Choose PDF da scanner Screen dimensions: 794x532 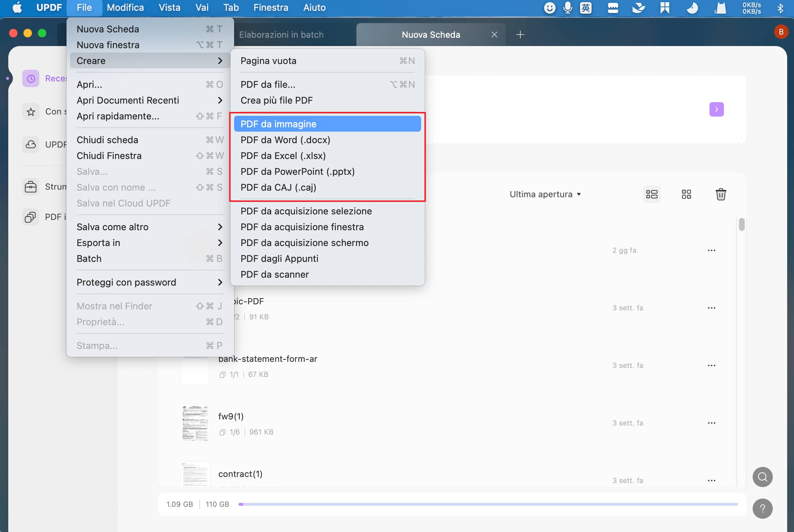[327, 274]
